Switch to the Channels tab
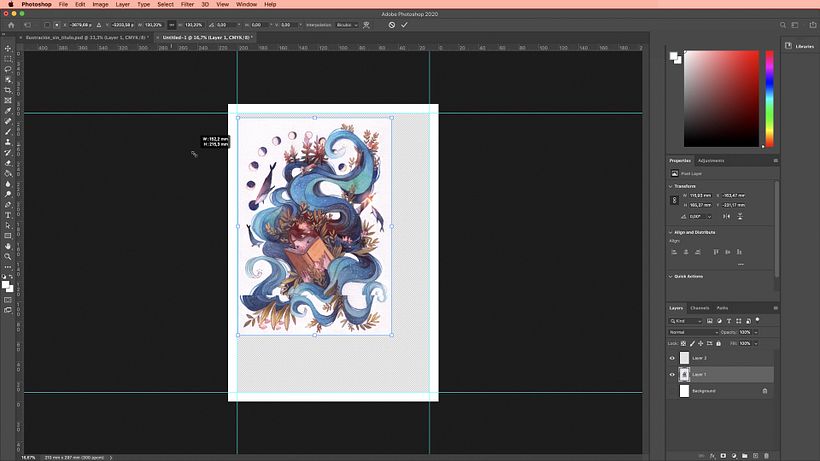Screen dimensions: 820x461 point(699,308)
